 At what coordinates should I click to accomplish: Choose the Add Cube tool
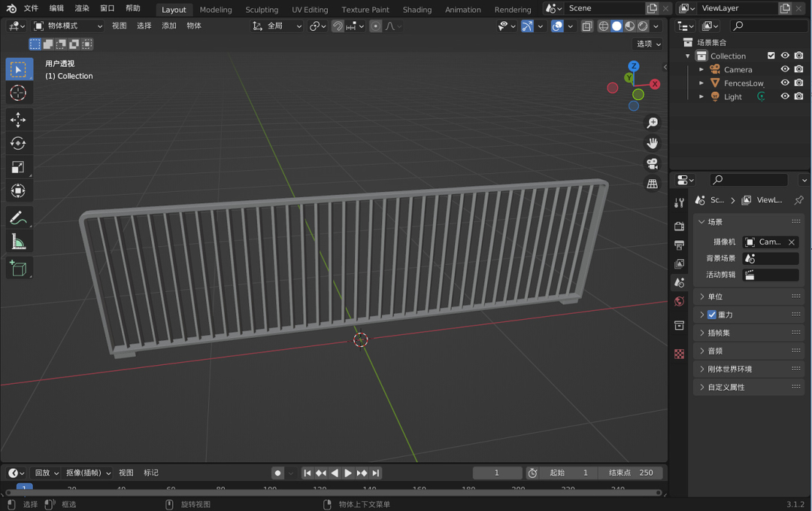(19, 268)
